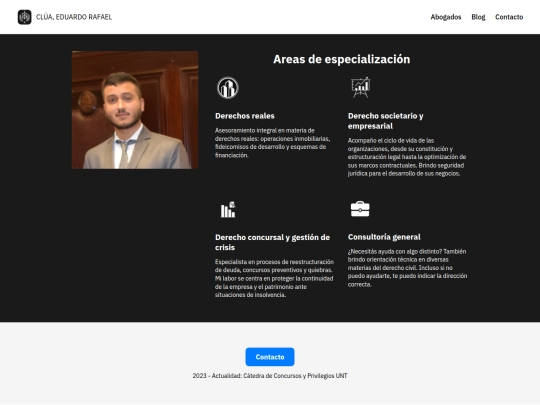Viewport: 540px width, 405px height.
Task: Click the site logo icon in header
Action: pos(24,17)
